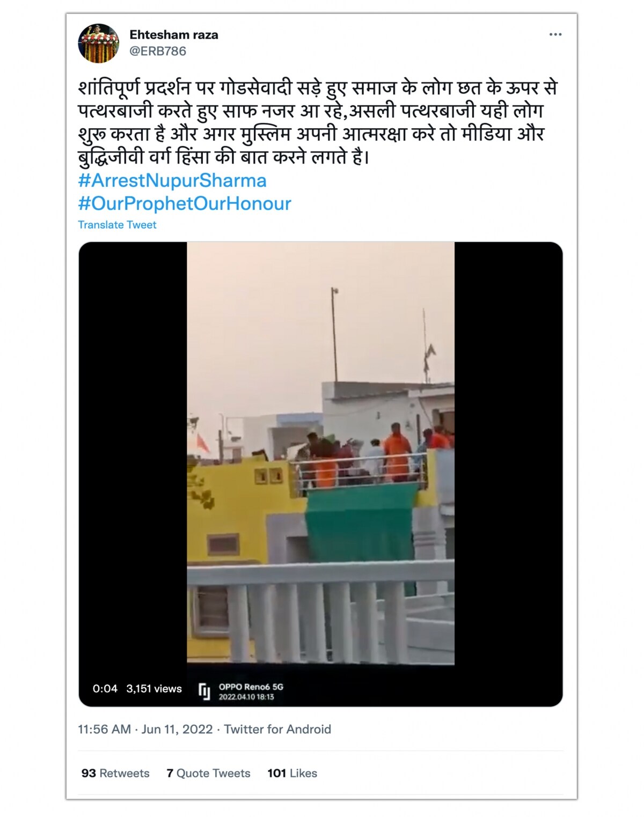644x817 pixels.
Task: Click the 0:04 video duration label
Action: pyautogui.click(x=105, y=688)
